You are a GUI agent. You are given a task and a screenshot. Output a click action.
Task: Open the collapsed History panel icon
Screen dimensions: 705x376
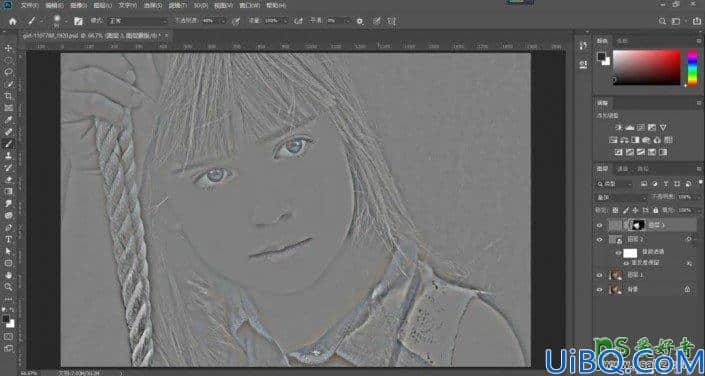tap(583, 46)
